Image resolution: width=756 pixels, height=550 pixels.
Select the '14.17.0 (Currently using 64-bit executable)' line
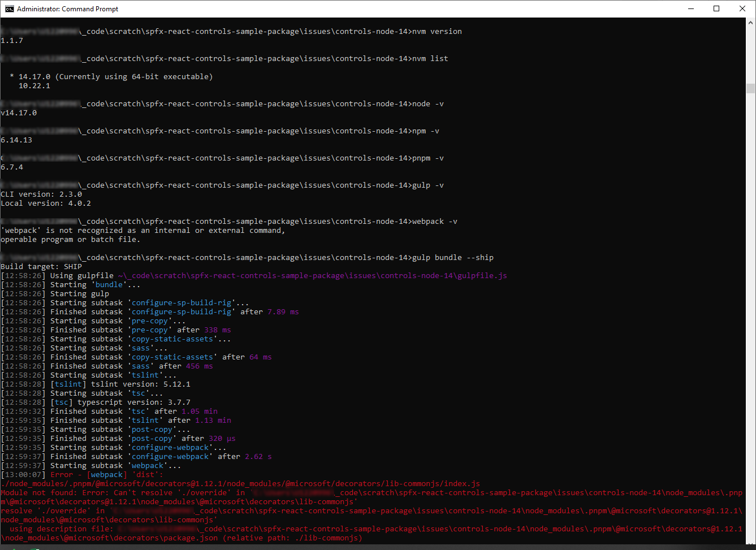[x=113, y=76]
